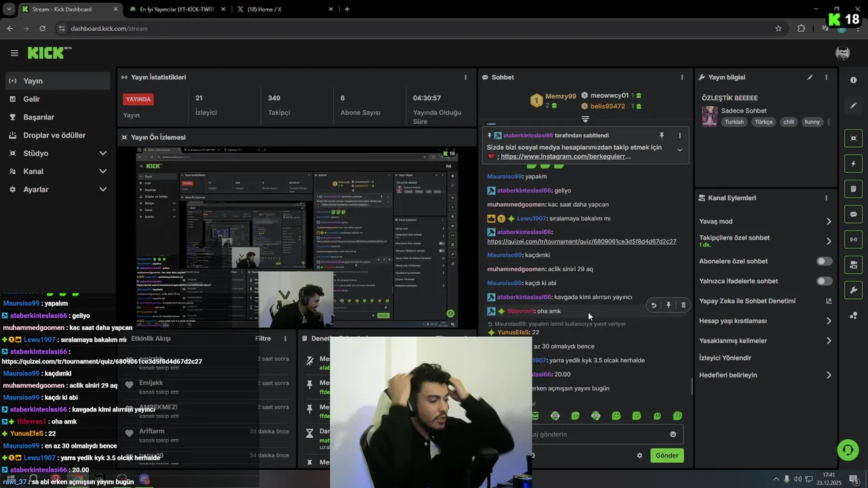Open the Hedefleri belirleyin arrow
868x488 pixels.
point(829,375)
